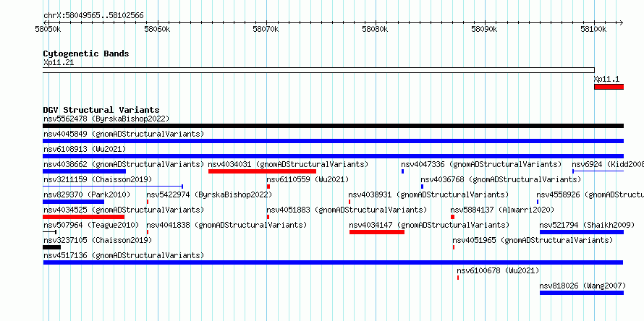Click the nsv4517136 variant label
Image resolution: width=644 pixels, height=321 pixels.
point(124,256)
